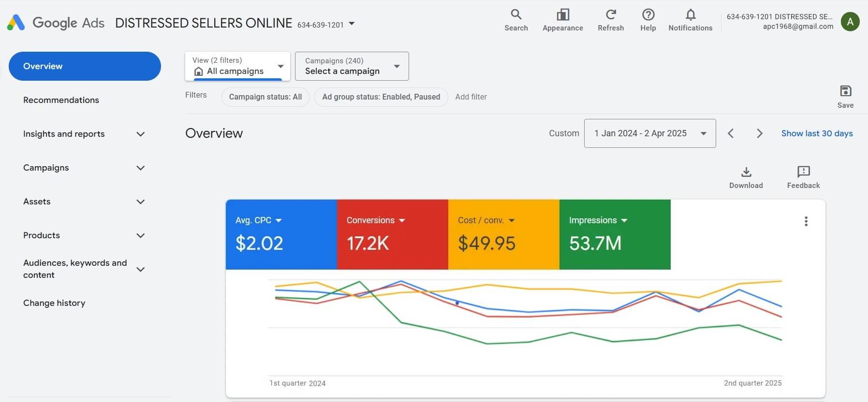The height and width of the screenshot is (402, 868).
Task: Open the Notifications bell
Action: pos(690,20)
